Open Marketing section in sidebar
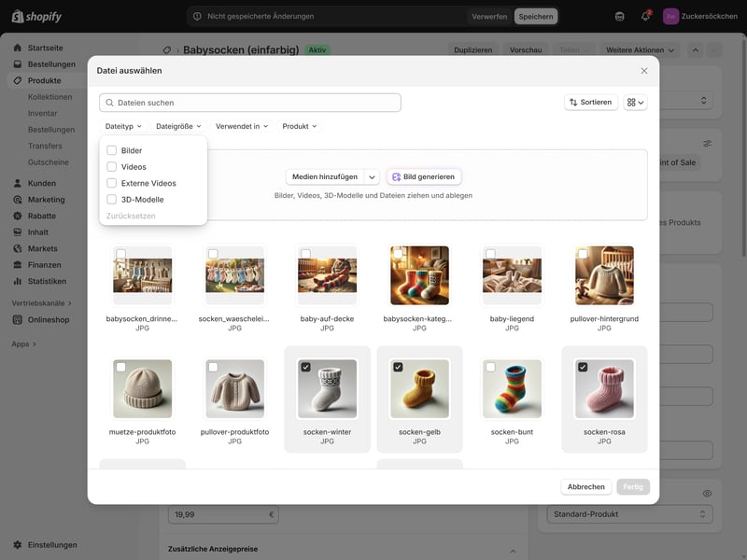This screenshot has height=560, width=747. coord(46,200)
